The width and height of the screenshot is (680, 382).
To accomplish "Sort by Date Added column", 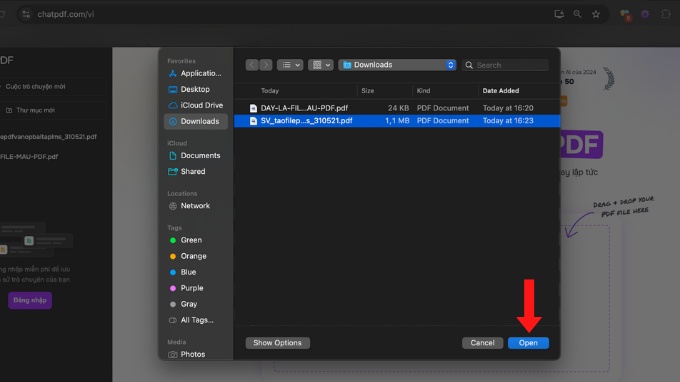I will click(500, 91).
